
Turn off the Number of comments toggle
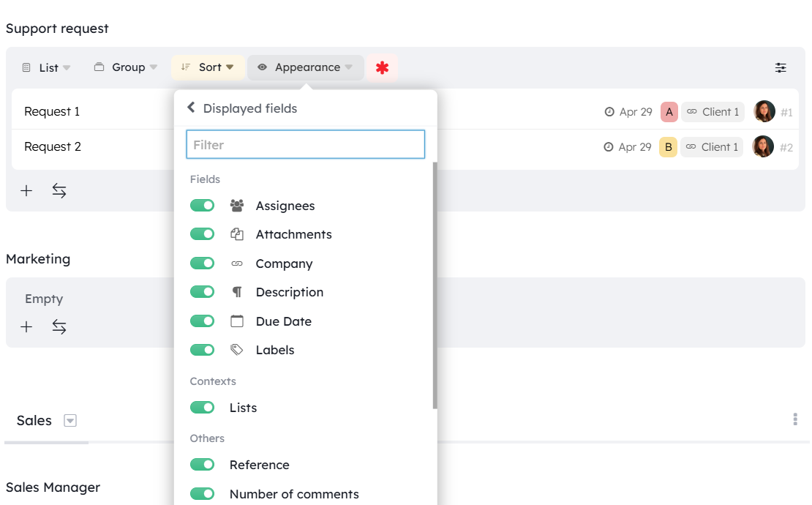coord(203,494)
